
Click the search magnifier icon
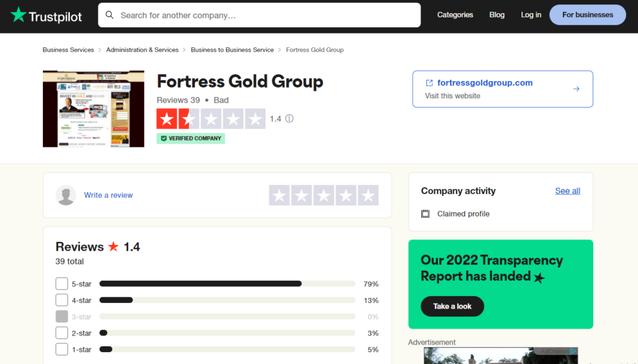point(110,15)
